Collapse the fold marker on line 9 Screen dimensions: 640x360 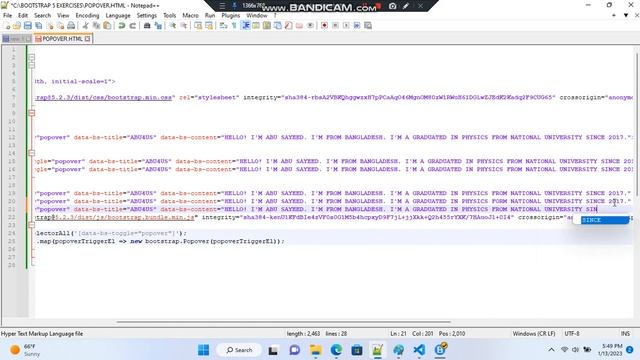[32, 113]
